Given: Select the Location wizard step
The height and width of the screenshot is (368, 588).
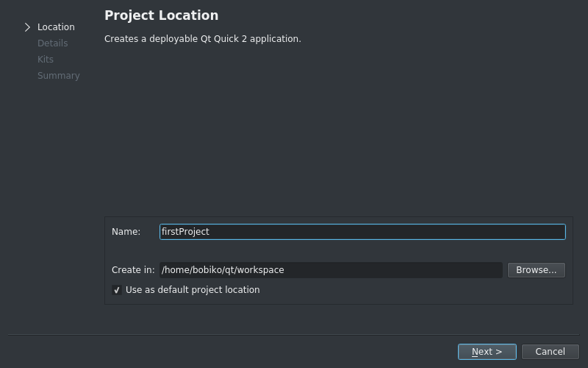Looking at the screenshot, I should (x=56, y=27).
